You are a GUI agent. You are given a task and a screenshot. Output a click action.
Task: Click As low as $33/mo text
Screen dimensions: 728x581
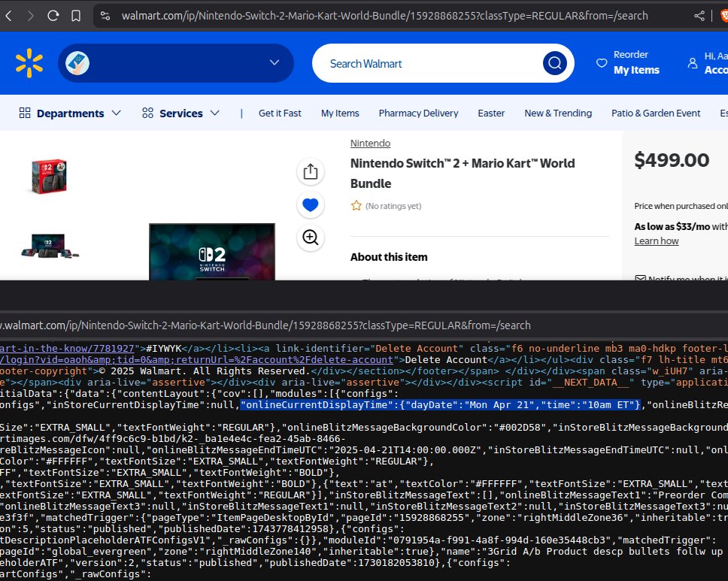672,226
